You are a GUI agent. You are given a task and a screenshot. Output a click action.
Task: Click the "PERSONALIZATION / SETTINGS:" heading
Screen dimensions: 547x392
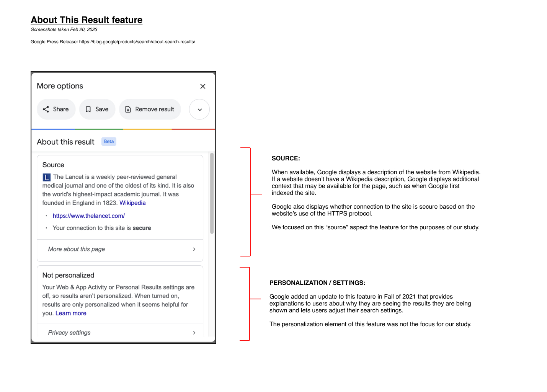click(x=317, y=283)
